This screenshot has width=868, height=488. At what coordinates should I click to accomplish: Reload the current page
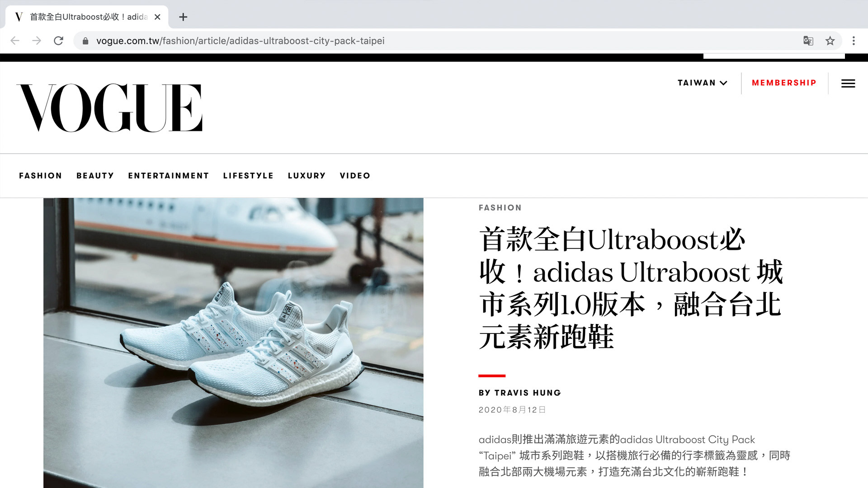click(59, 41)
